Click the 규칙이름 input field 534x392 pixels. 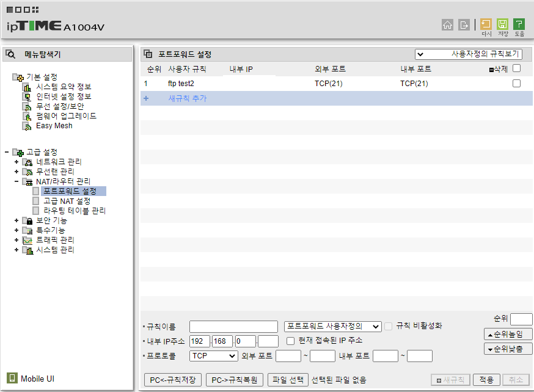coord(233,327)
